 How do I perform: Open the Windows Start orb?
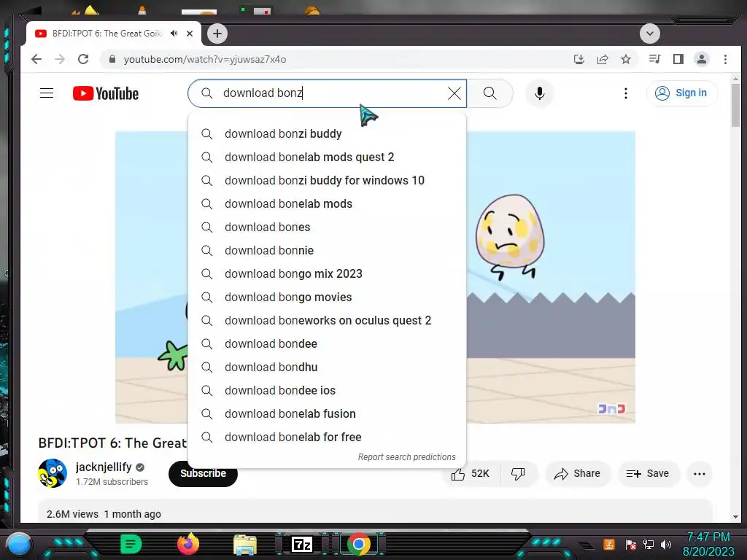19,544
